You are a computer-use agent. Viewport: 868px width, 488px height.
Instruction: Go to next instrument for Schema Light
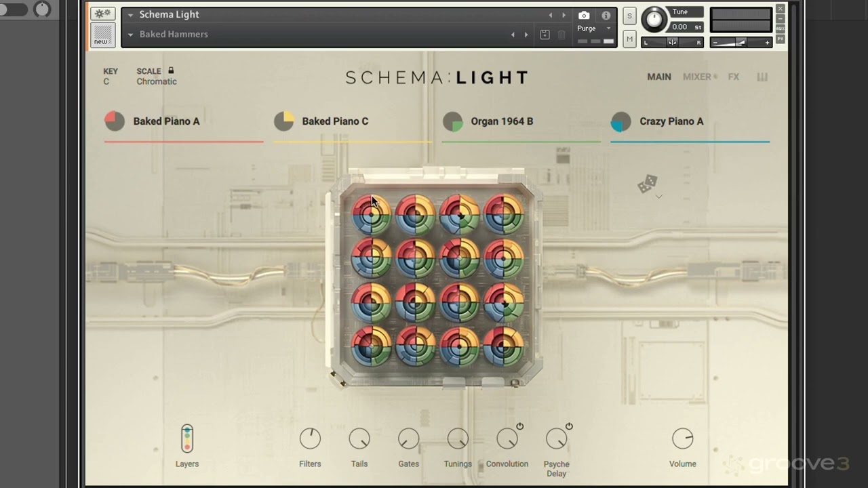coord(564,15)
